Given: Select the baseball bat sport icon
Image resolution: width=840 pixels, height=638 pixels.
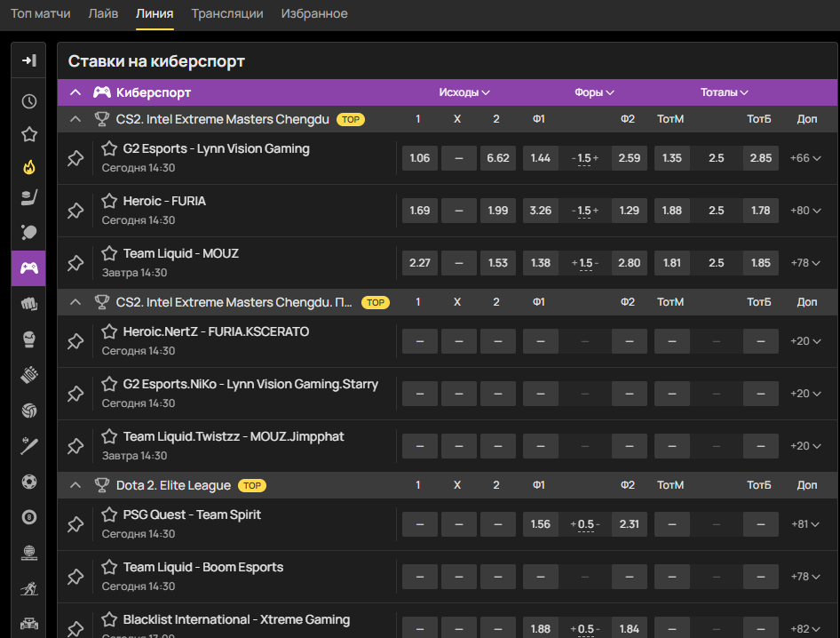Looking at the screenshot, I should tap(29, 446).
